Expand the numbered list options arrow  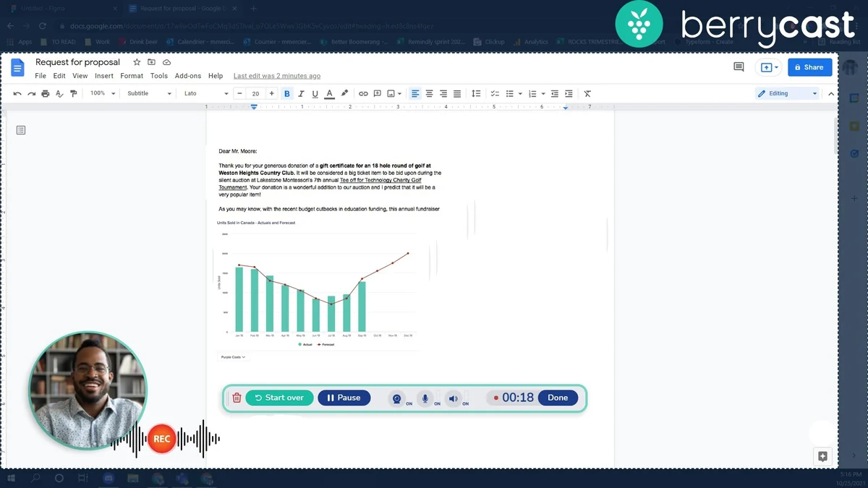coord(543,93)
